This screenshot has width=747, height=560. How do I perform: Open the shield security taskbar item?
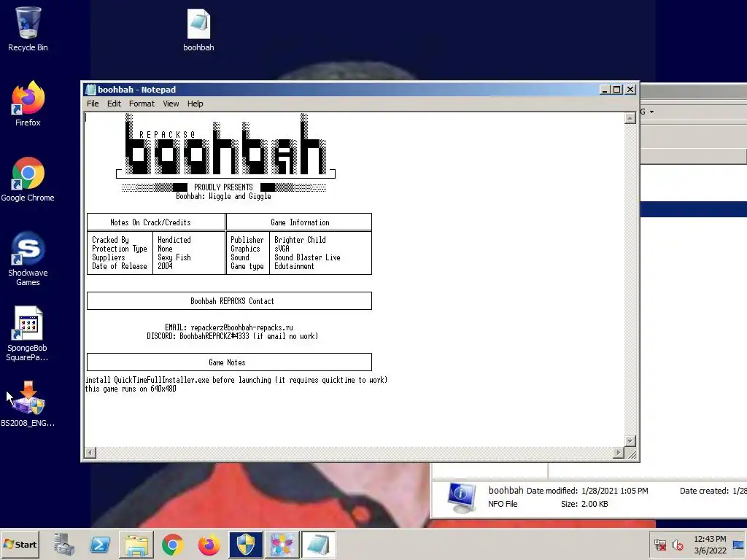click(x=245, y=544)
